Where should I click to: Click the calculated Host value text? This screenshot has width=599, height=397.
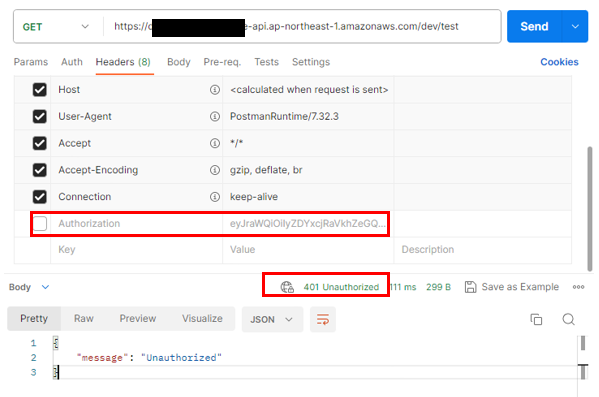(x=309, y=90)
